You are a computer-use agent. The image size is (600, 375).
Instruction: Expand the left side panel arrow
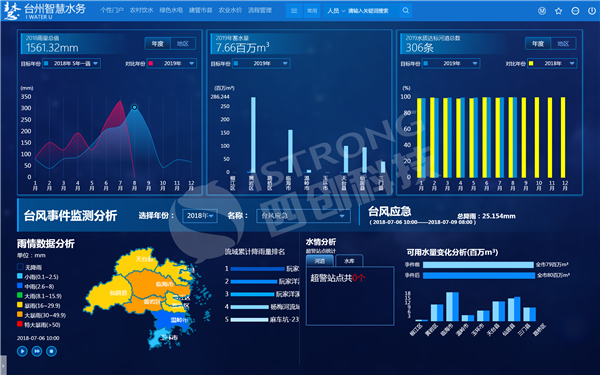click(3, 365)
